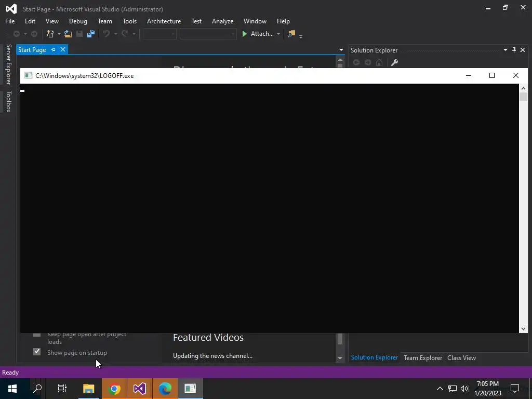Screen dimensions: 532x399
Task: Open the Team menu
Action: pyautogui.click(x=105, y=21)
